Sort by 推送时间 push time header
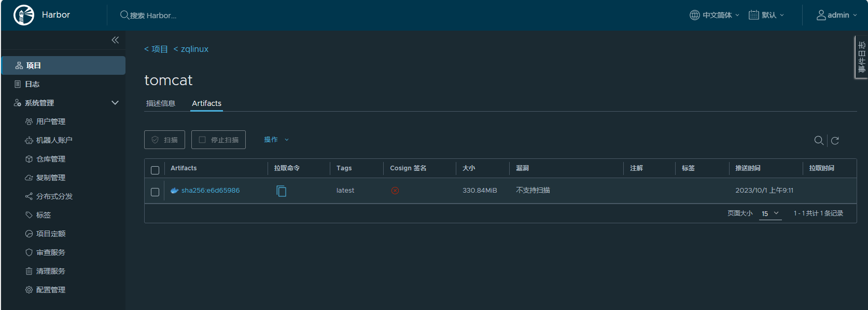Viewport: 868px width, 310px height. click(748, 168)
